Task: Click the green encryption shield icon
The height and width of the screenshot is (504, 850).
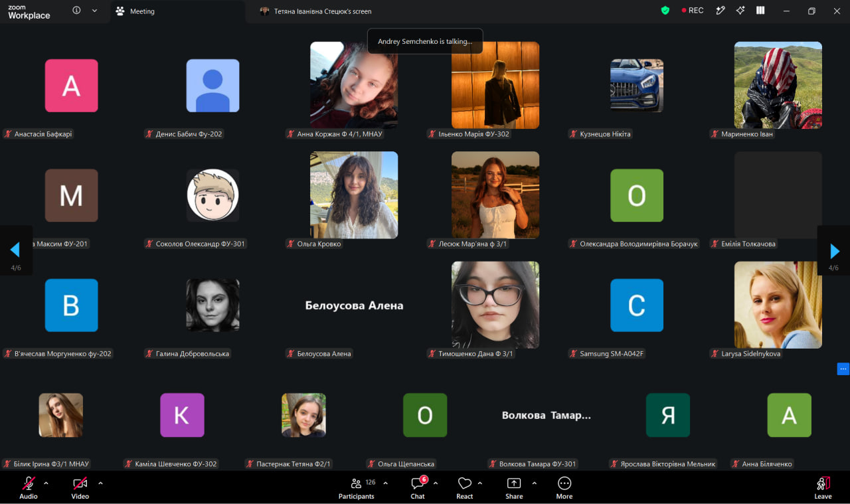Action: pos(665,11)
